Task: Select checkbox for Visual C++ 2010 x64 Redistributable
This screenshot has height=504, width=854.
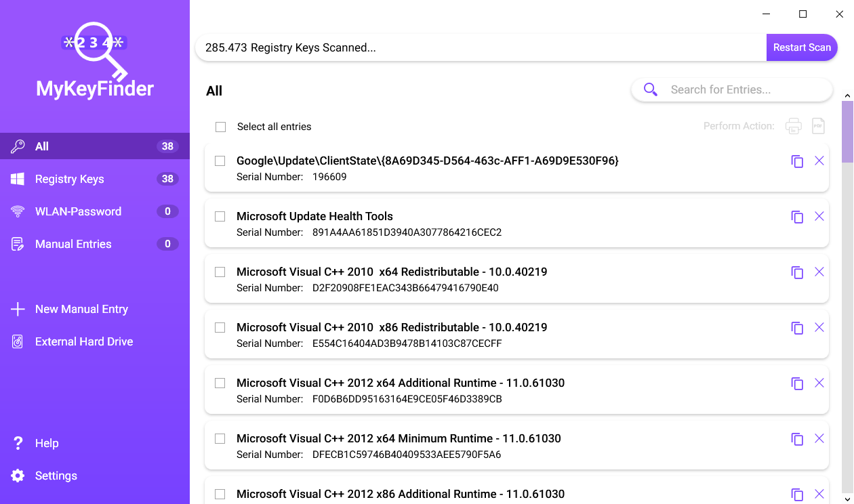Action: (220, 272)
